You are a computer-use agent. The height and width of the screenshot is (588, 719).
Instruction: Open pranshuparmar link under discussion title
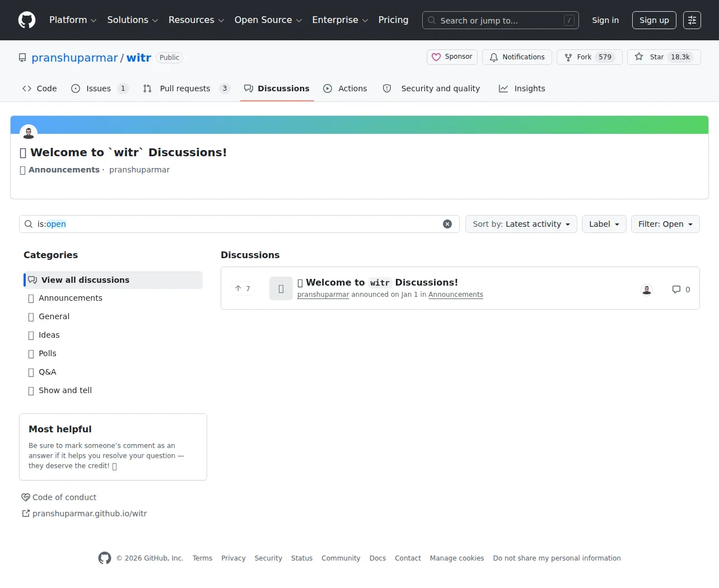pos(323,295)
